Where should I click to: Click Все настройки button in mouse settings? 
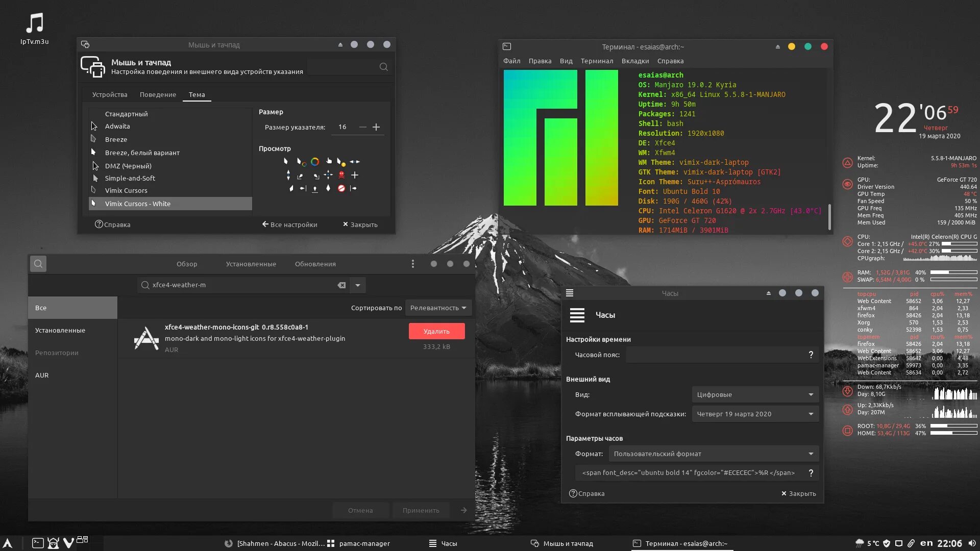289,224
